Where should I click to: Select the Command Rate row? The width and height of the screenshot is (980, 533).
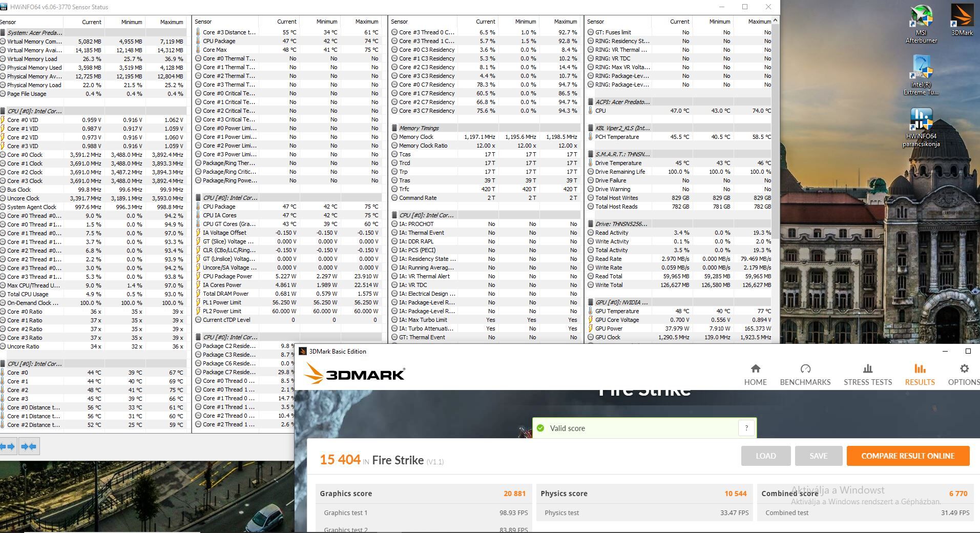point(486,198)
